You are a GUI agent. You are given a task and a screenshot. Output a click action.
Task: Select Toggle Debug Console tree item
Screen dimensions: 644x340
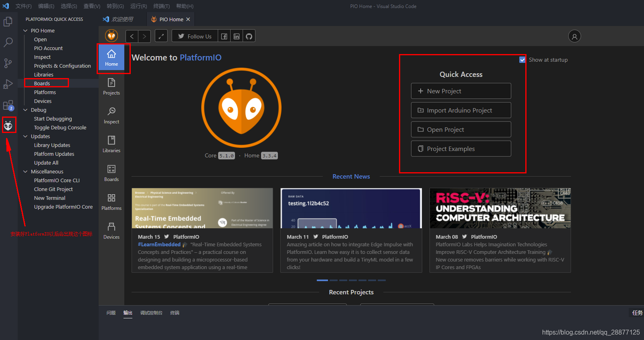point(60,127)
